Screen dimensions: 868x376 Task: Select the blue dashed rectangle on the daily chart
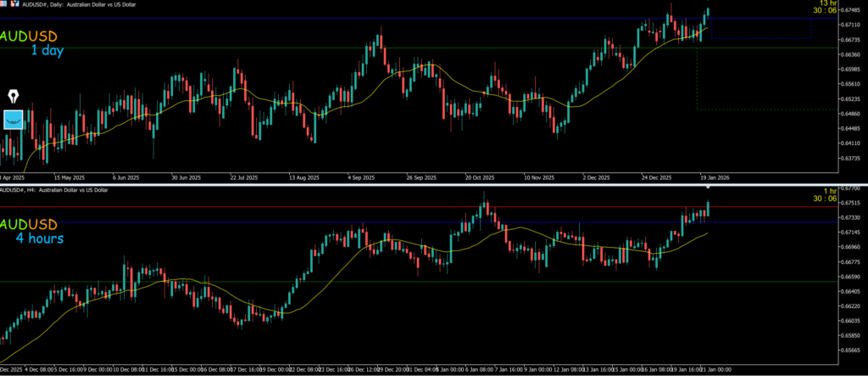pos(810,29)
